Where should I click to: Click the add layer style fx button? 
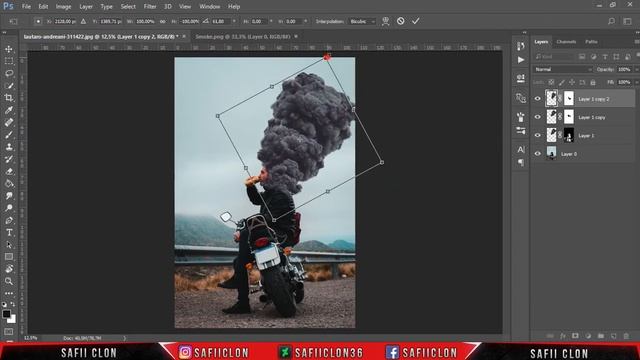[x=563, y=336]
